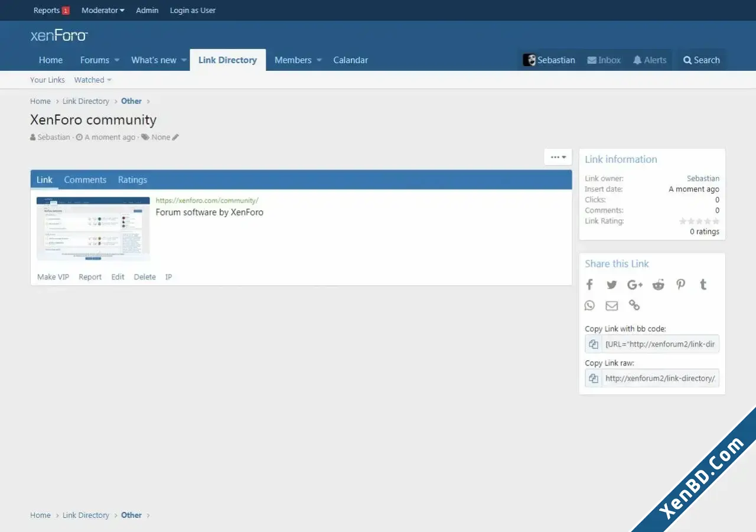
Task: Share this link on Reddit
Action: [x=658, y=285]
